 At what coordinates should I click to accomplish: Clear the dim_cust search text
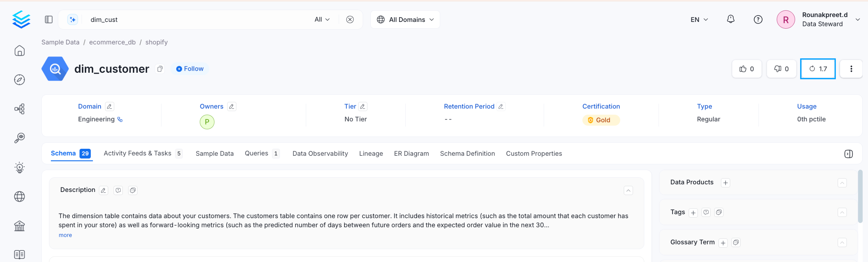pyautogui.click(x=350, y=20)
